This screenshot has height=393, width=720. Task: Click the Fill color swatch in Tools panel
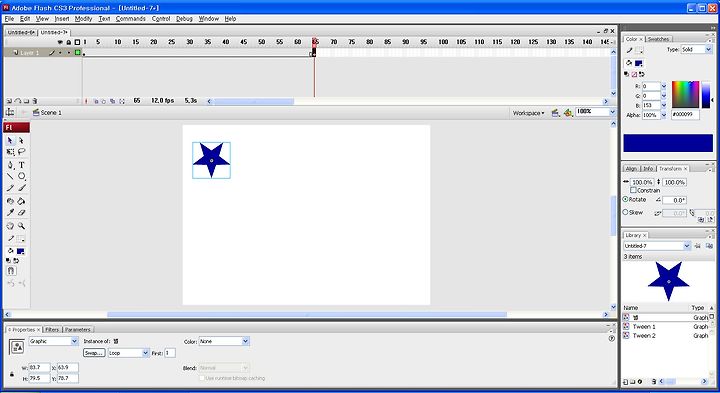[21, 251]
